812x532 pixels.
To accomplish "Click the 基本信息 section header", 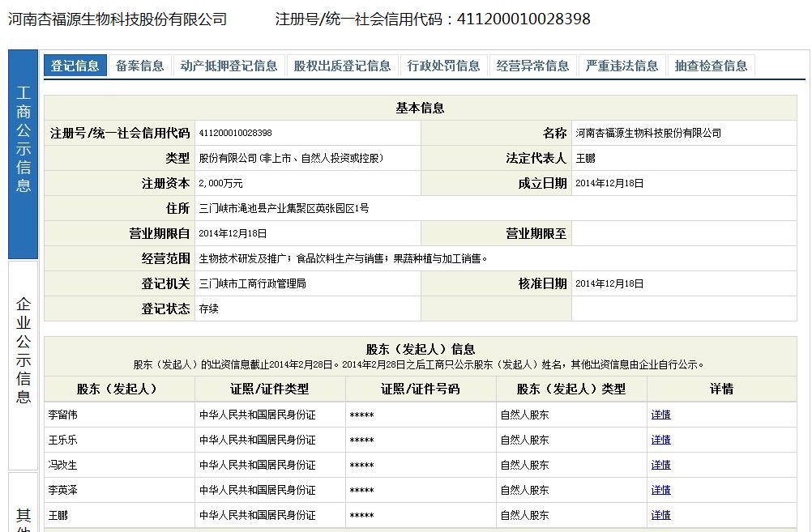I will point(420,108).
